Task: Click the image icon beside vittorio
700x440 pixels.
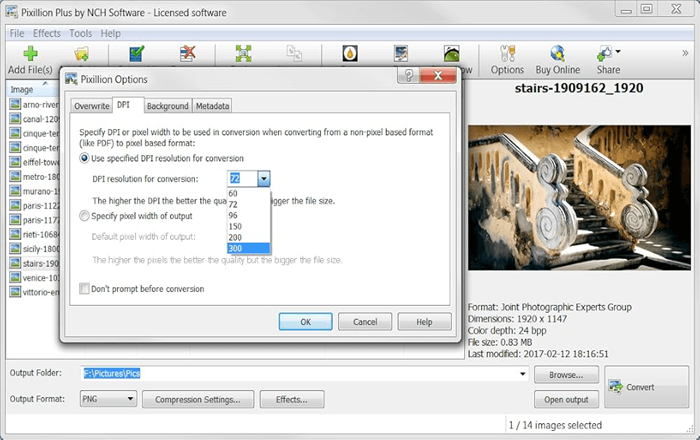Action: pyautogui.click(x=15, y=292)
